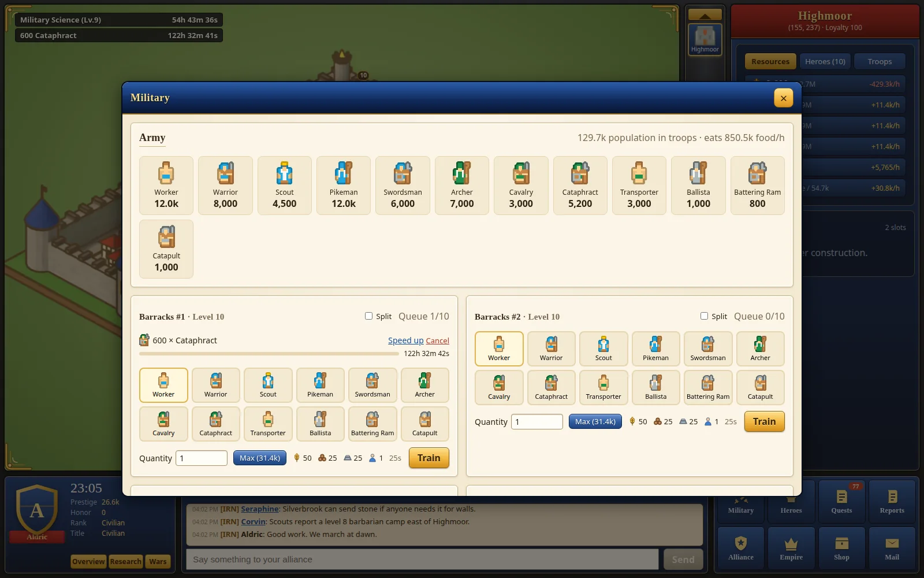
Task: Enable Split checkbox for Barracks #1
Action: (368, 316)
